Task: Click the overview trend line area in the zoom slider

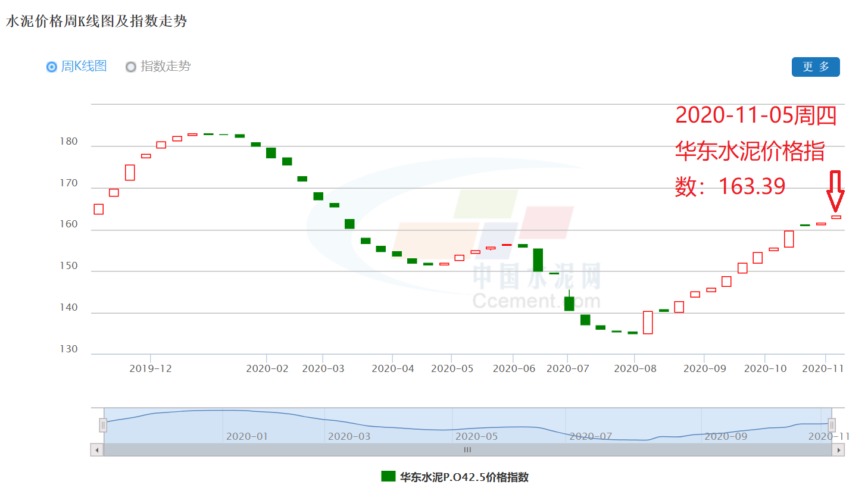Action: (x=467, y=425)
